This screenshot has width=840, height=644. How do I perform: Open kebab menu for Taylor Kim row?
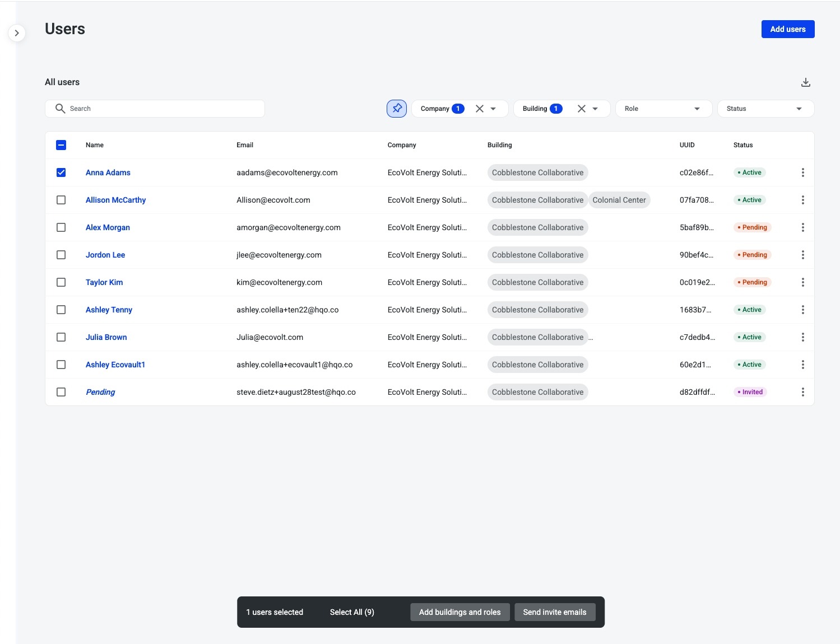click(802, 282)
